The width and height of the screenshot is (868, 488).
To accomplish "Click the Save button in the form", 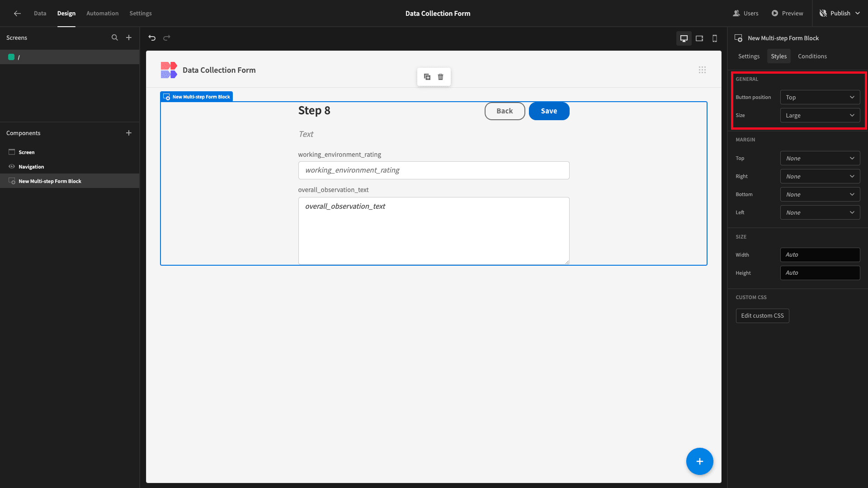I will (549, 111).
